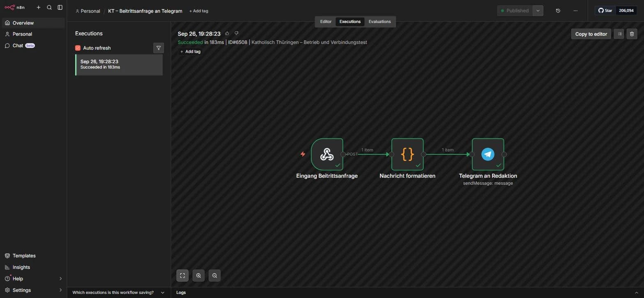Image resolution: width=644 pixels, height=298 pixels.
Task: Switch to the Evaluations tab
Action: point(379,22)
